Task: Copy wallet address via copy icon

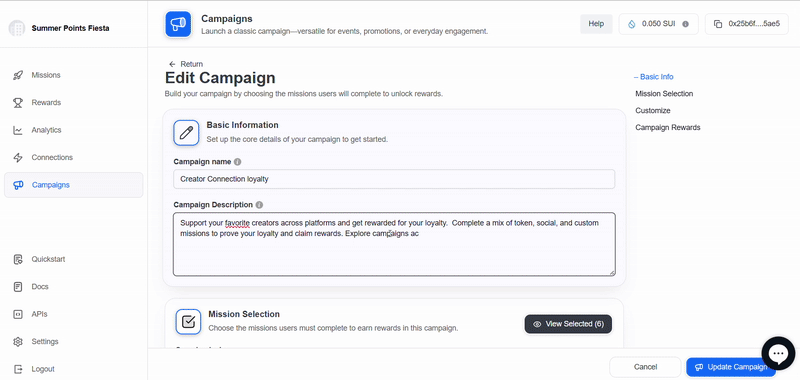Action: pyautogui.click(x=718, y=24)
